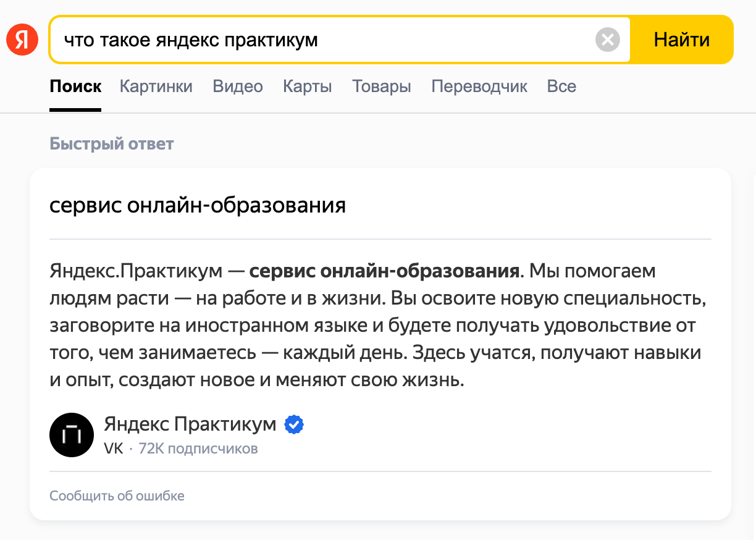756x540 pixels.
Task: Open the Карты maps section
Action: [307, 86]
